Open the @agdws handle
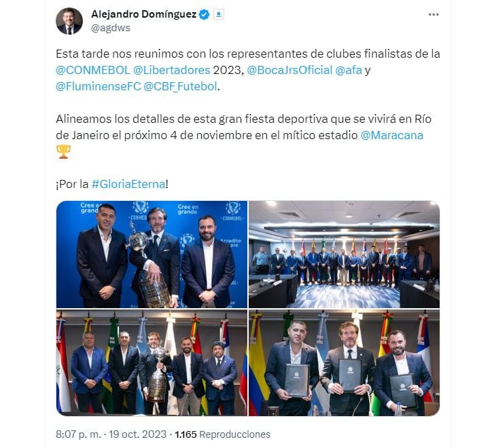496x448 pixels. coord(111,28)
